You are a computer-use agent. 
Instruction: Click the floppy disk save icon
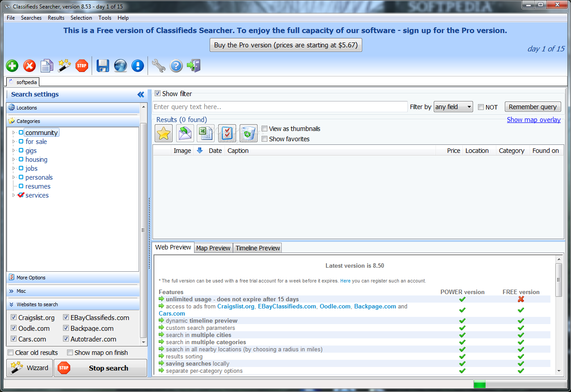(x=103, y=66)
